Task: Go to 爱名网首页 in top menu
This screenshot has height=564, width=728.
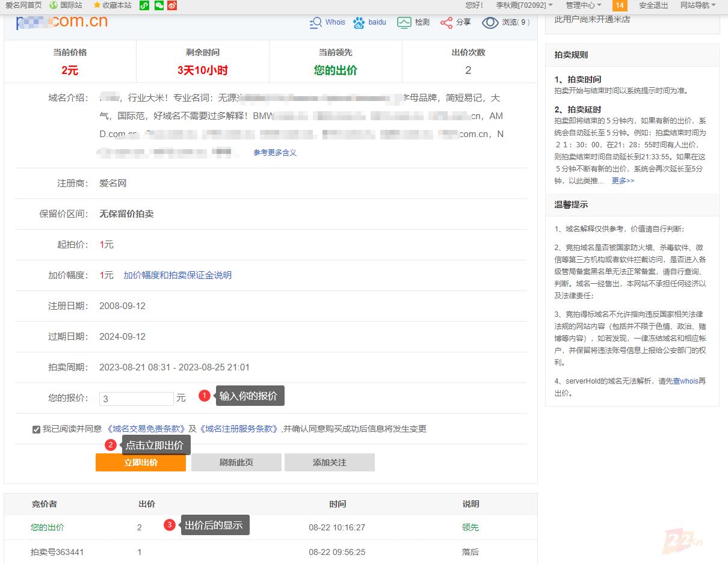Action: 23,5
